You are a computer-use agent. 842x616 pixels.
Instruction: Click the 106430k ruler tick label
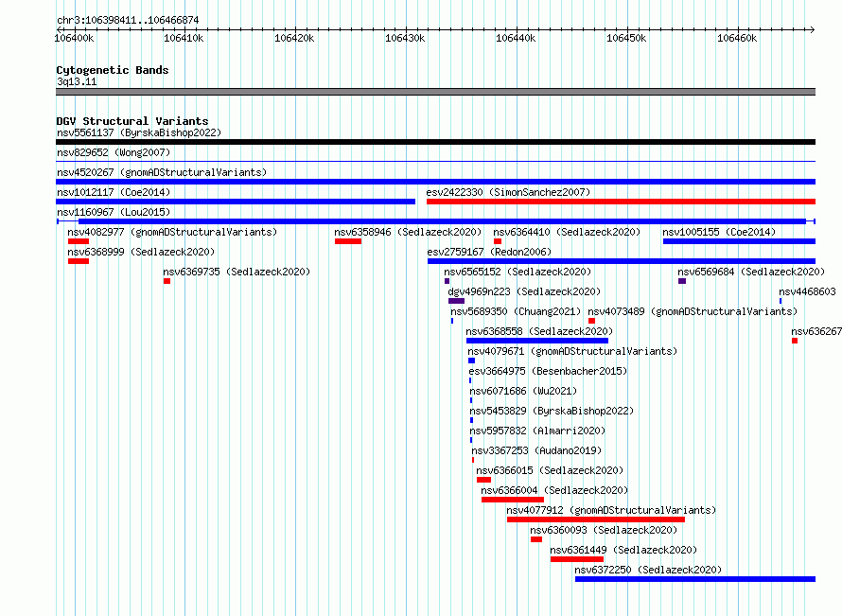click(406, 38)
